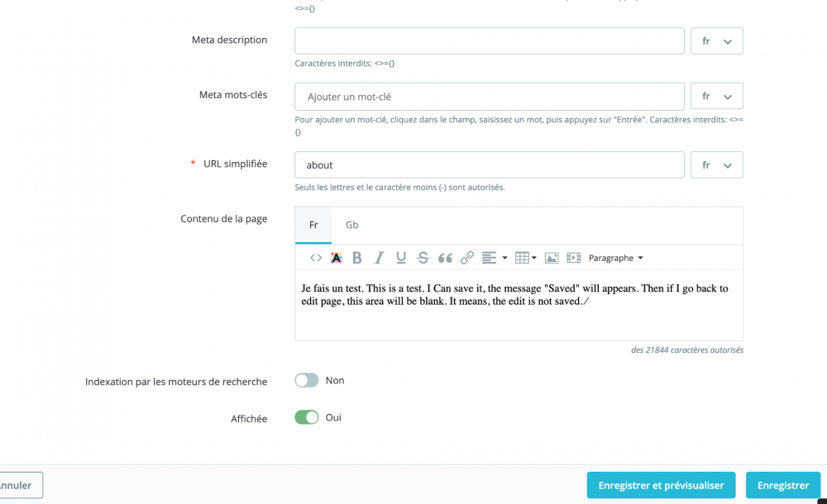Expand the table insertion dropdown arrow
Viewport: 827px width, 504px height.
533,258
